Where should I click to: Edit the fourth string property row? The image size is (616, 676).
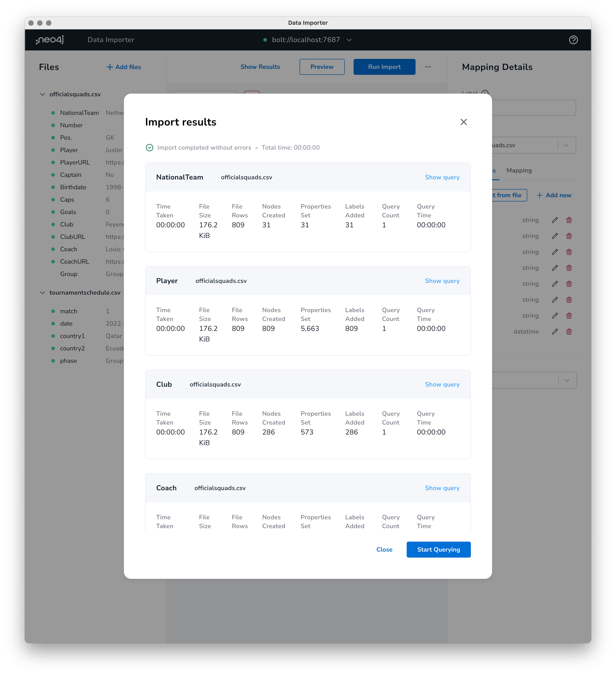[x=555, y=268]
